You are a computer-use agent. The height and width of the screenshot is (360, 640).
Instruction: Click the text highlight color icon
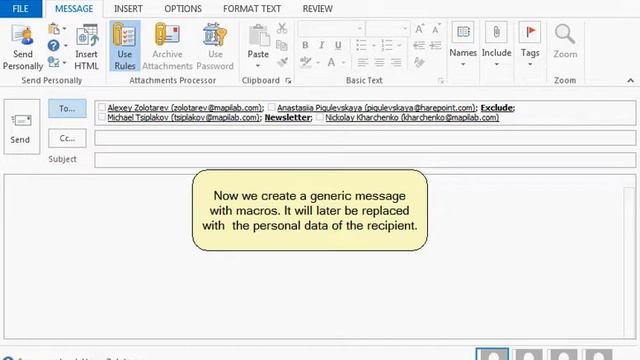click(305, 62)
